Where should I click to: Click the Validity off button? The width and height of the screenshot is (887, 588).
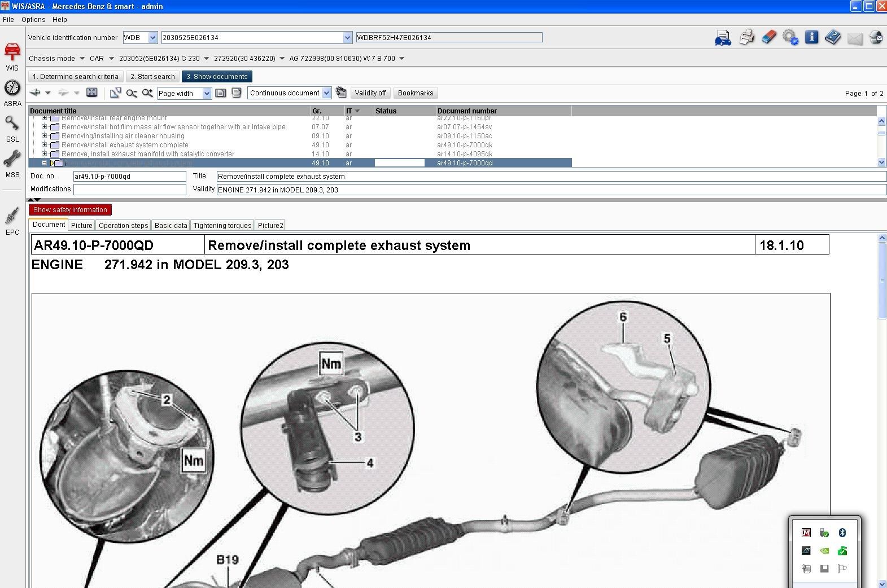[370, 93]
